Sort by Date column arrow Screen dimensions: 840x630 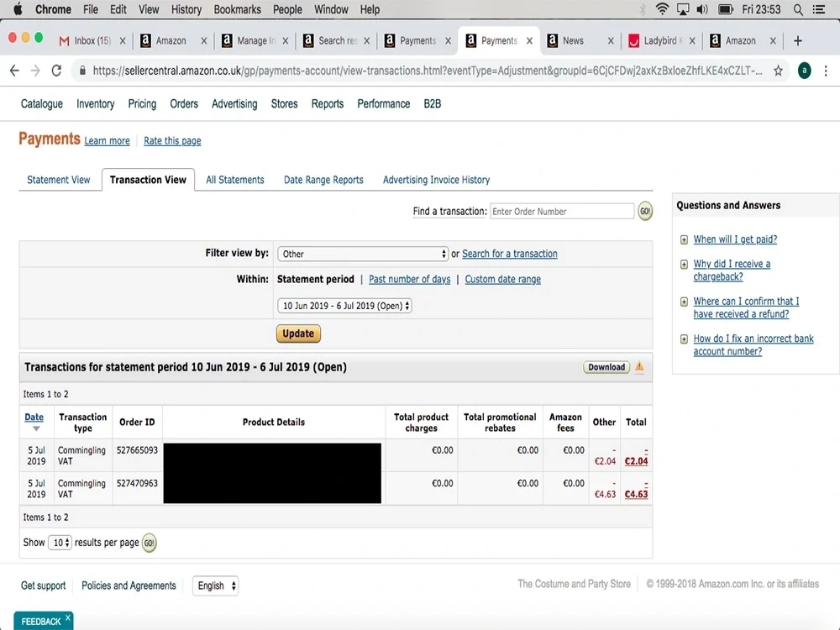(36, 428)
